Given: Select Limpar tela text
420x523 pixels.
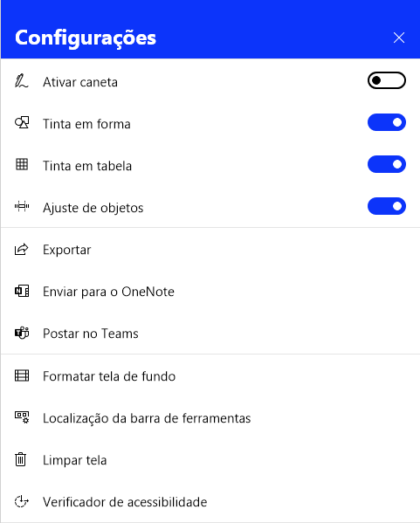Looking at the screenshot, I should coord(75,460).
